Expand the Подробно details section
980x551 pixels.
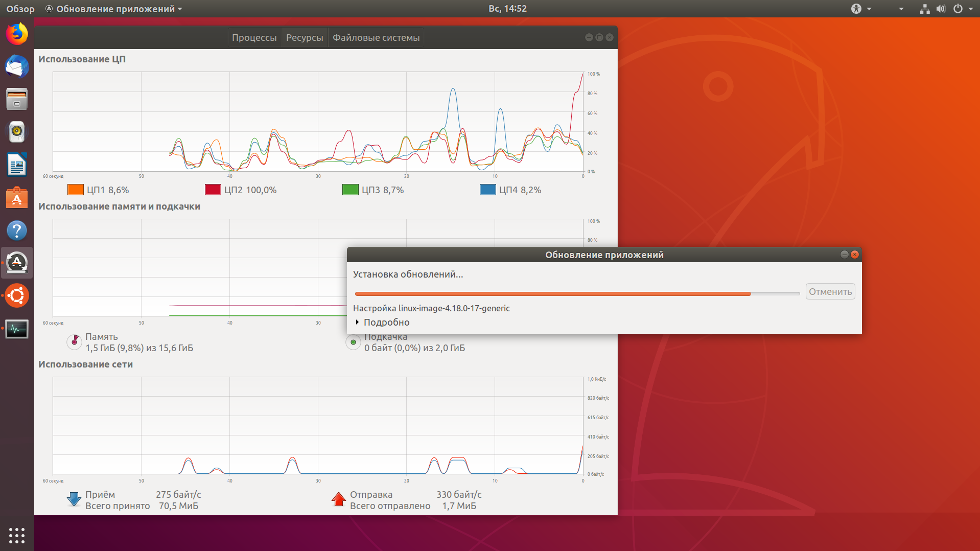click(x=386, y=323)
